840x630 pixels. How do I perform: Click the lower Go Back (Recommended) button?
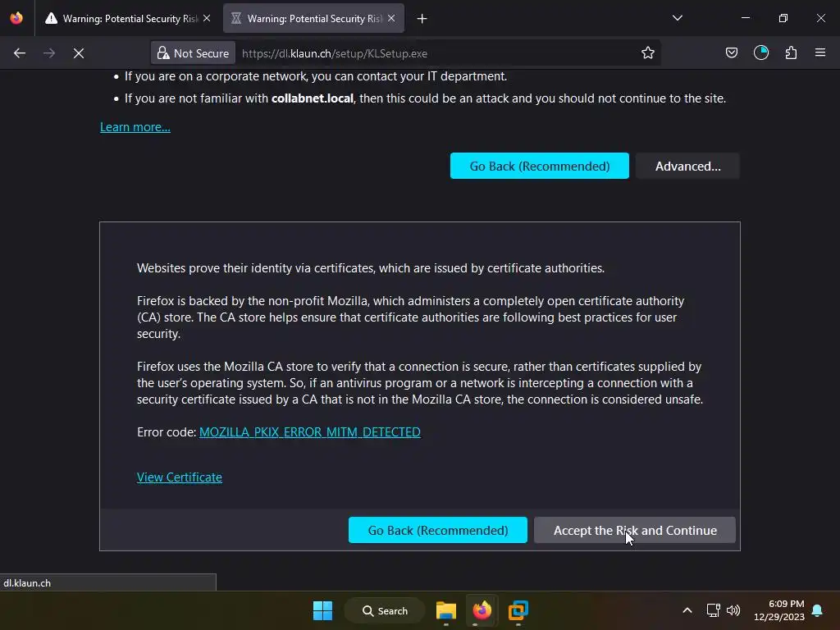(438, 530)
